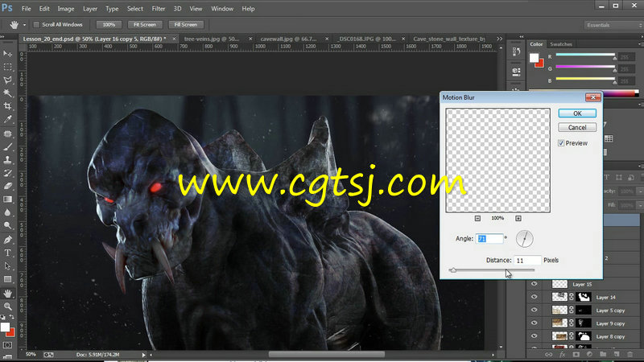Click the Distance input field
Screen dimensions: 644x362
527,260
